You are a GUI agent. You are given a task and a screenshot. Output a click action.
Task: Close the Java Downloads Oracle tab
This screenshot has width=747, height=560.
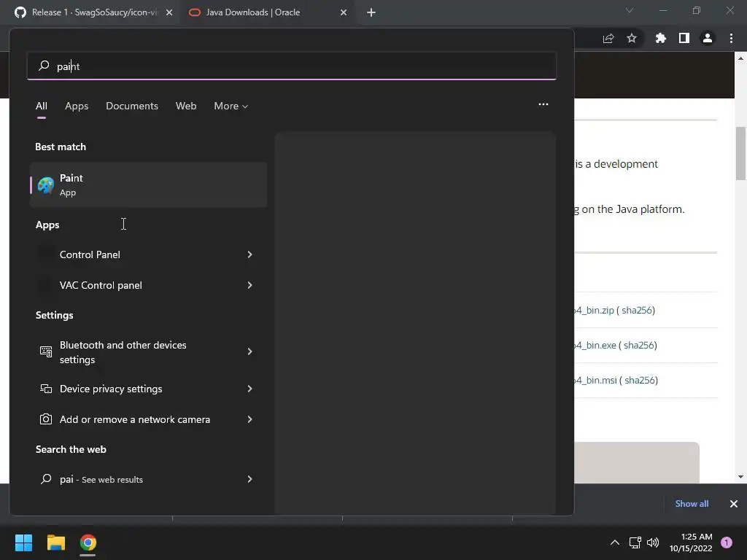click(x=344, y=12)
